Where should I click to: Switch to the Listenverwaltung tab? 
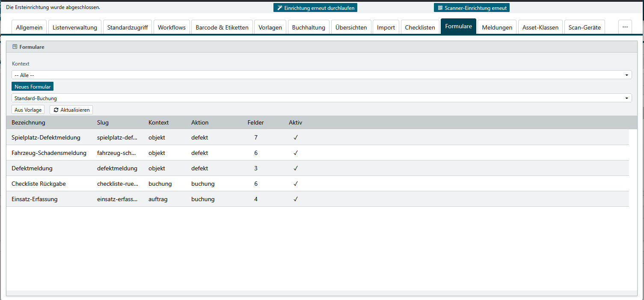(x=75, y=27)
